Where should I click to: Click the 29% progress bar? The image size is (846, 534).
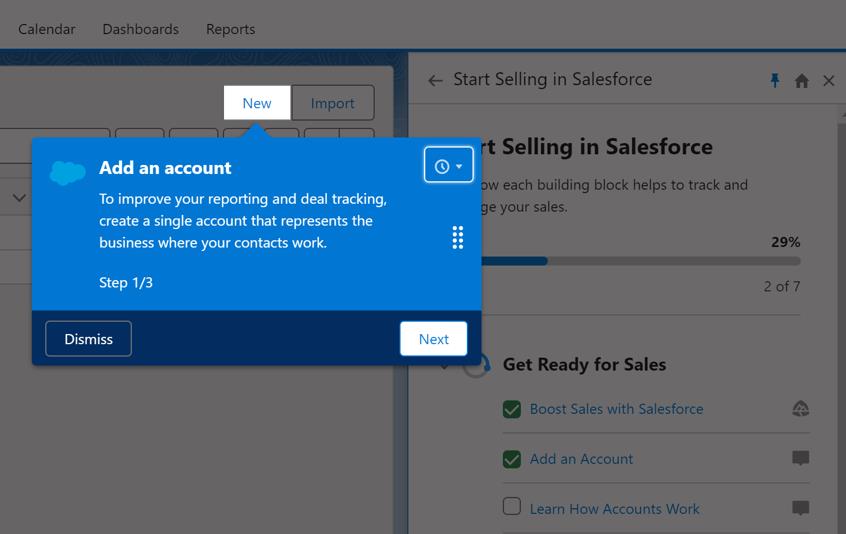point(640,261)
